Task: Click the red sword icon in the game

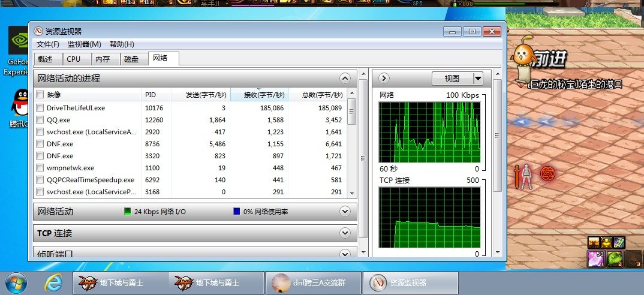Action: pyautogui.click(x=517, y=176)
